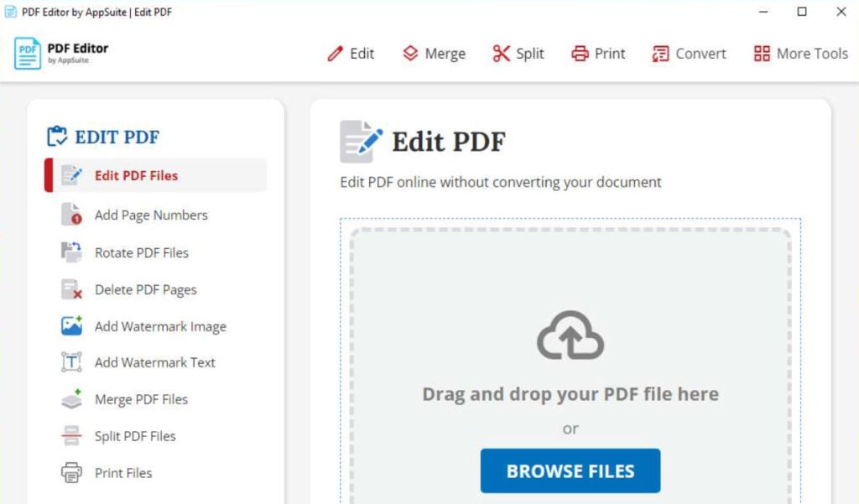
Task: Click the BROWSE FILES button
Action: (570, 470)
